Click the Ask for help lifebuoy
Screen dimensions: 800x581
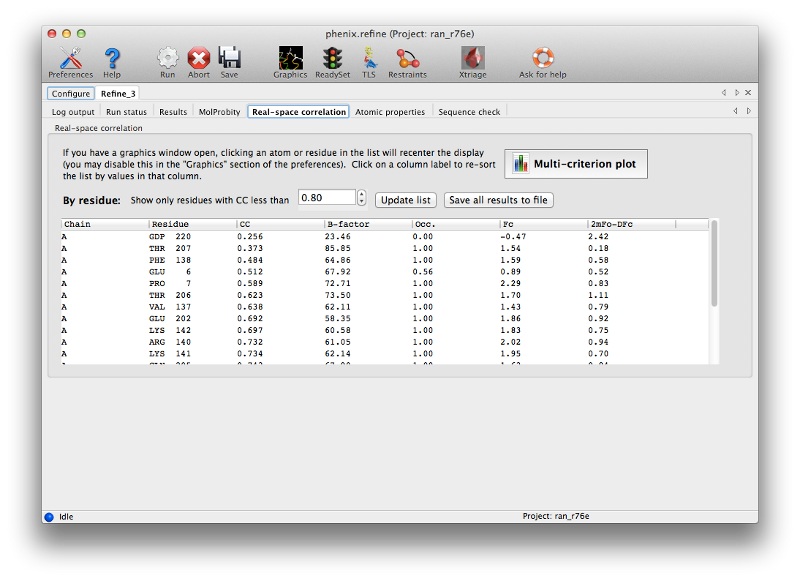tap(542, 60)
